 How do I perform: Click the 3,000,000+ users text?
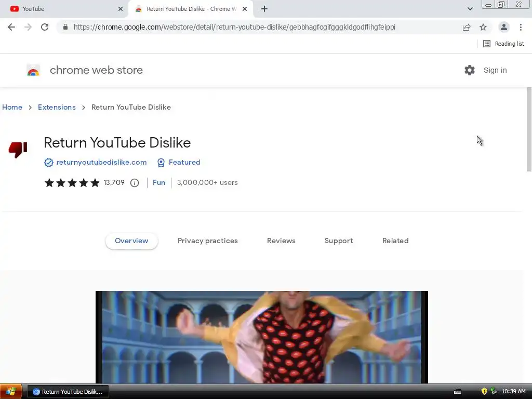click(x=207, y=182)
